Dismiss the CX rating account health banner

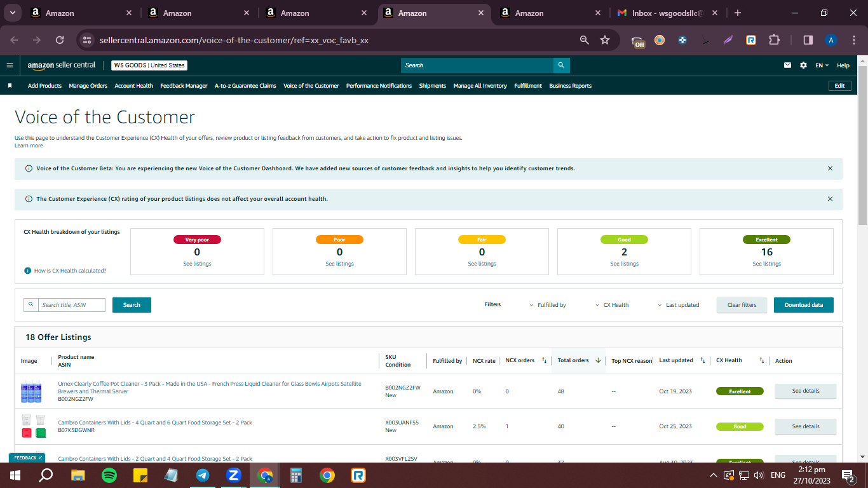(830, 199)
